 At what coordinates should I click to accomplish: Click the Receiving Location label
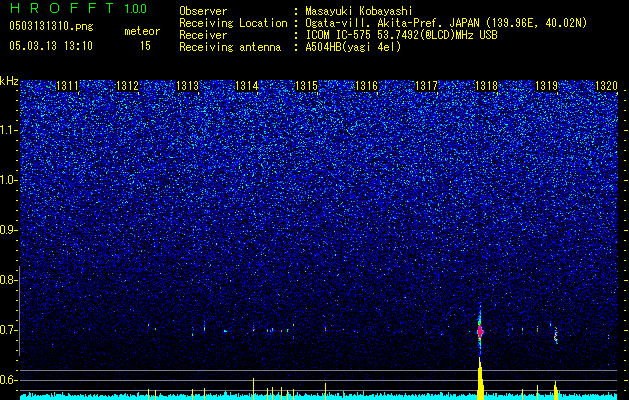click(x=233, y=24)
